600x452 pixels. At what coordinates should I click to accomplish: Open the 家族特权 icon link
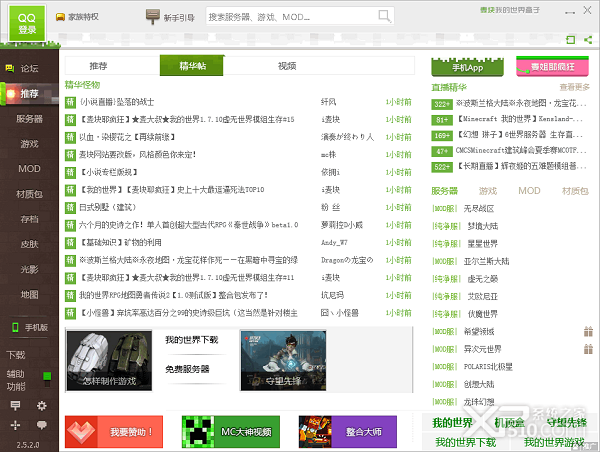77,17
